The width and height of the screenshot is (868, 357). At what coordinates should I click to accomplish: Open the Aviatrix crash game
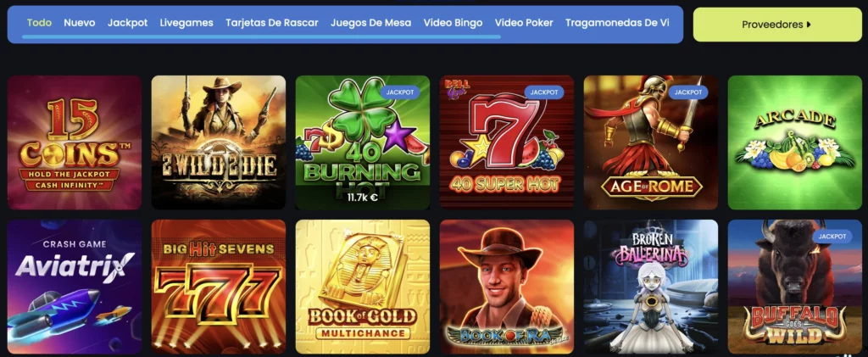(75, 287)
